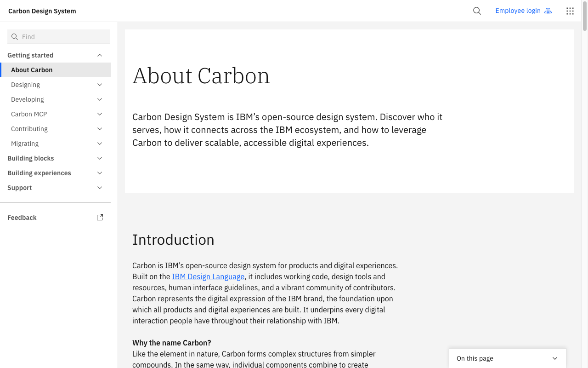Viewport: 588px width, 368px height.
Task: Click the About Carbon page heading
Action: pyautogui.click(x=201, y=75)
